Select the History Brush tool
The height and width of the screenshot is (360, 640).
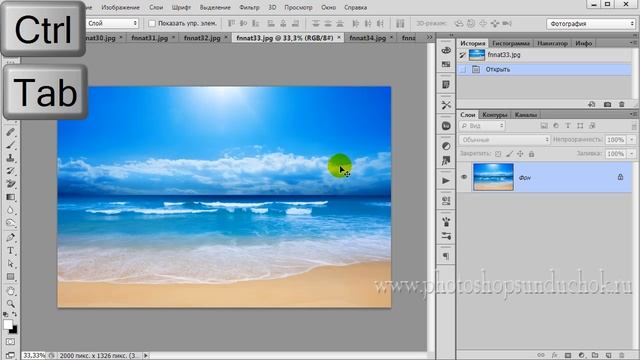pyautogui.click(x=11, y=171)
